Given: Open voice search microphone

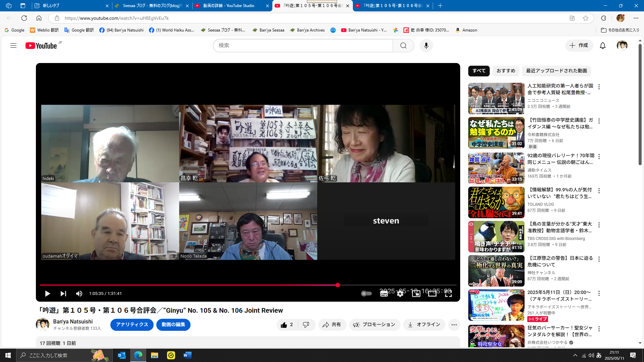Looking at the screenshot, I should tap(426, 45).
